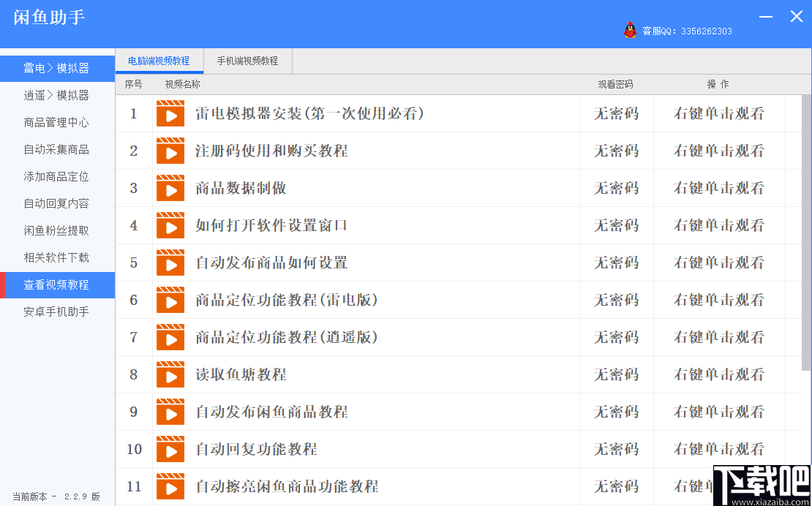
Task: Switch to 手机端视频教程 tab
Action: click(x=248, y=61)
